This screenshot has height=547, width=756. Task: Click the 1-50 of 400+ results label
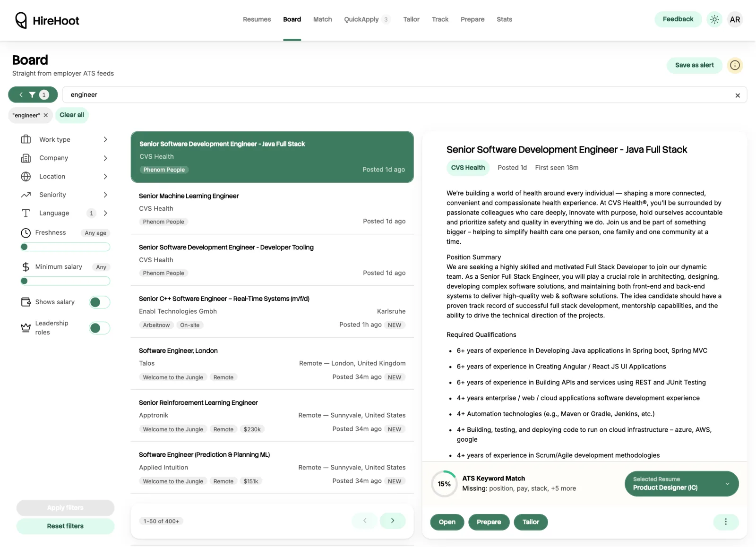point(161,521)
